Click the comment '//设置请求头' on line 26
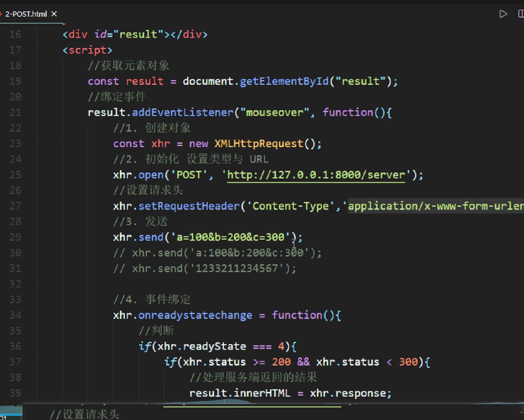 coord(148,190)
